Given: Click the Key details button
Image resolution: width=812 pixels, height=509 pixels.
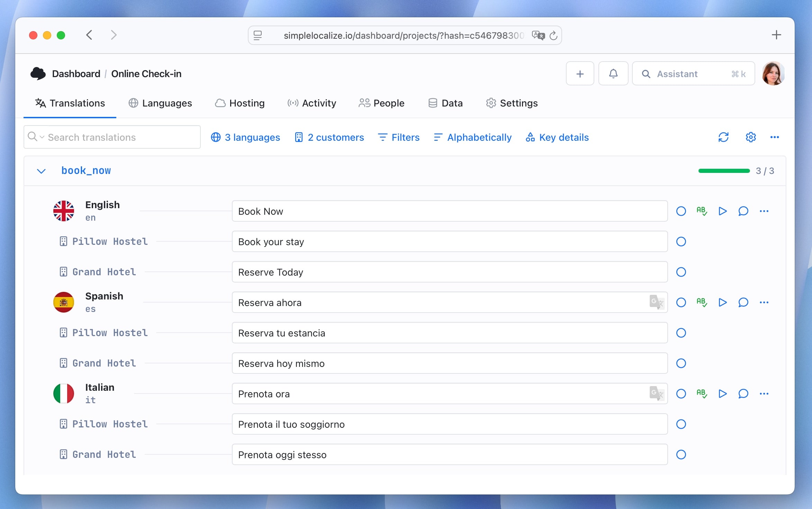Looking at the screenshot, I should pos(557,137).
